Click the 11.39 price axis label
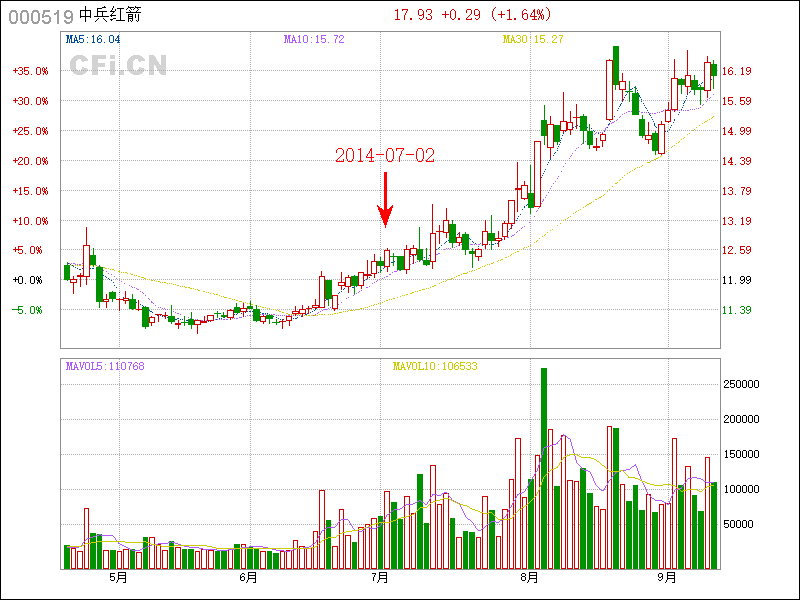800x600 pixels. tap(737, 310)
